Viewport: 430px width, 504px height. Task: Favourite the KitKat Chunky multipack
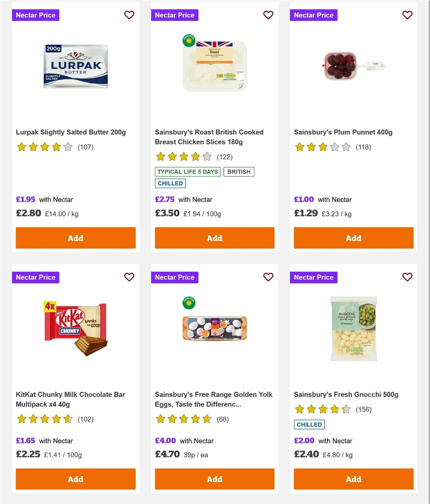(x=129, y=277)
